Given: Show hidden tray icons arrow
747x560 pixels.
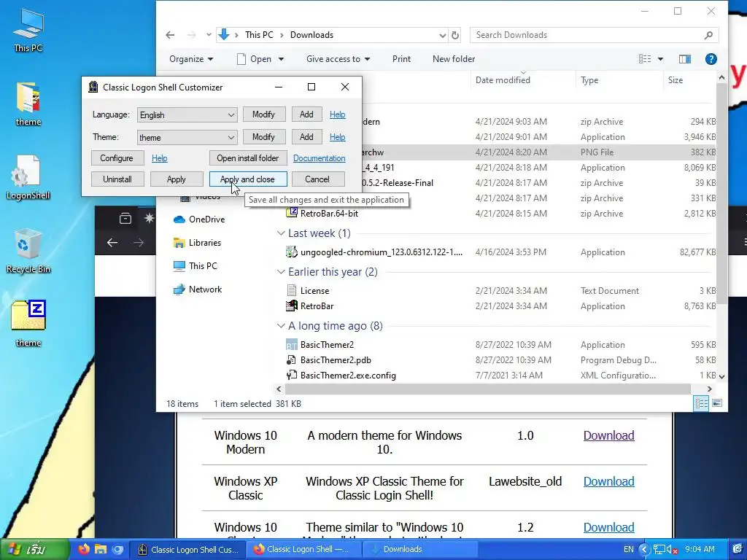Looking at the screenshot, I should (x=644, y=549).
